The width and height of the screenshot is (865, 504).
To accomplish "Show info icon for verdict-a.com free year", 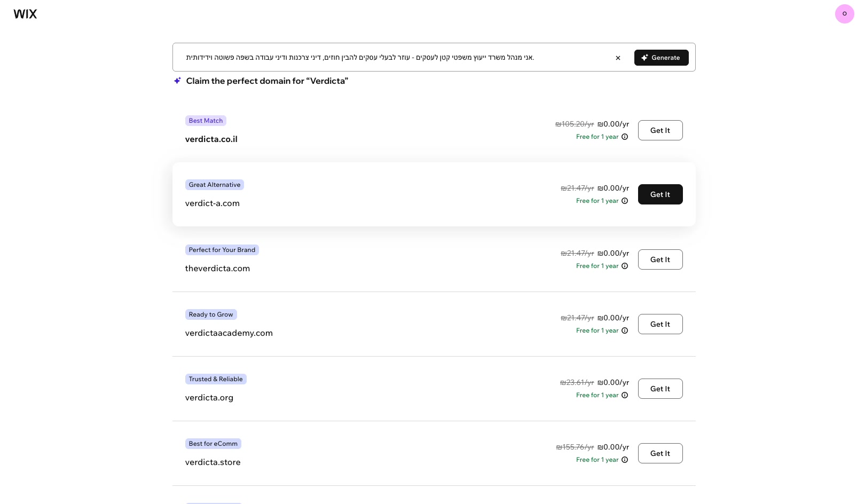I will (625, 201).
